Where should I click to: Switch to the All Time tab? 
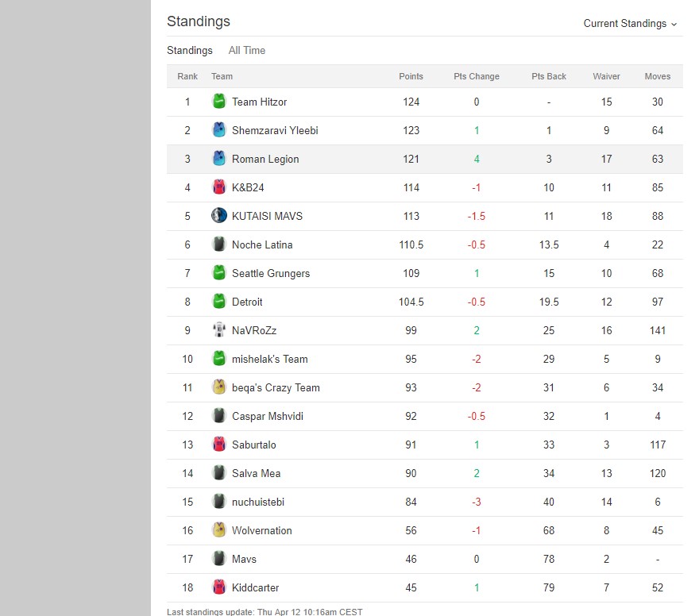pyautogui.click(x=247, y=51)
